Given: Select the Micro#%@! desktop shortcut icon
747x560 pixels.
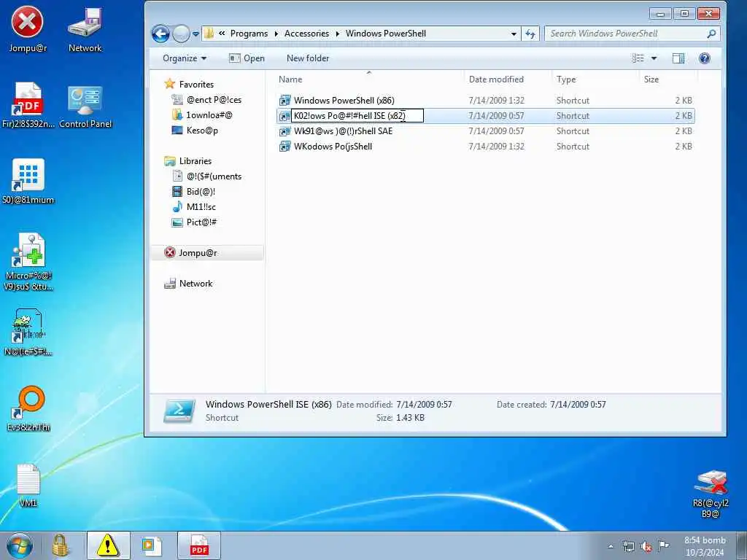Looking at the screenshot, I should pos(28,262).
